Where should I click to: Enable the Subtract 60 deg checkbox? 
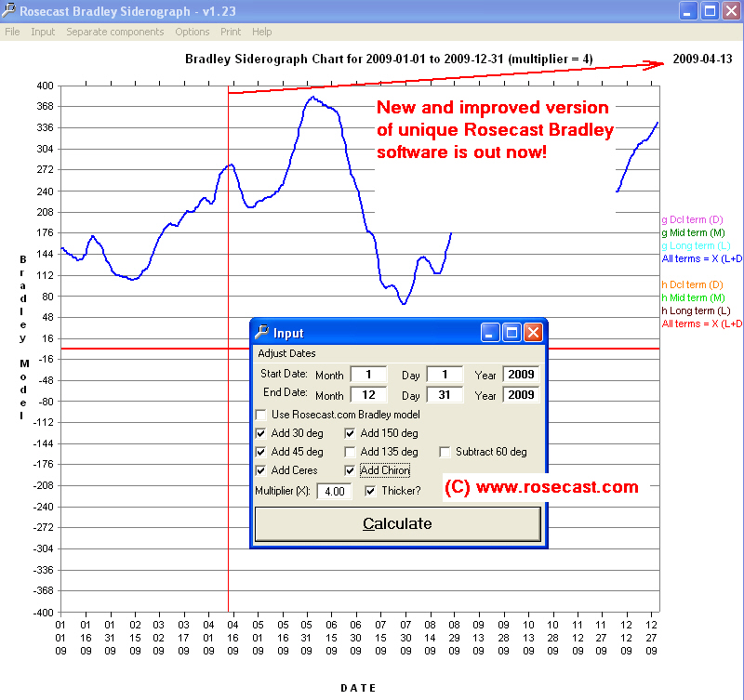pos(445,452)
